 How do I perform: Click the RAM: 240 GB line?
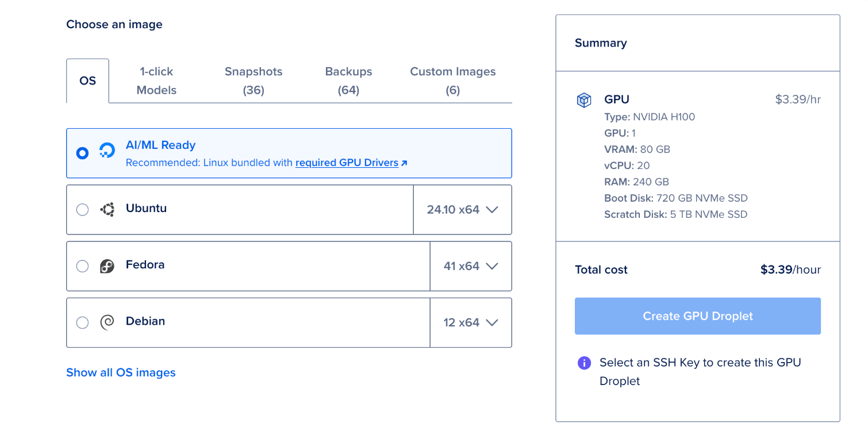pyautogui.click(x=636, y=182)
